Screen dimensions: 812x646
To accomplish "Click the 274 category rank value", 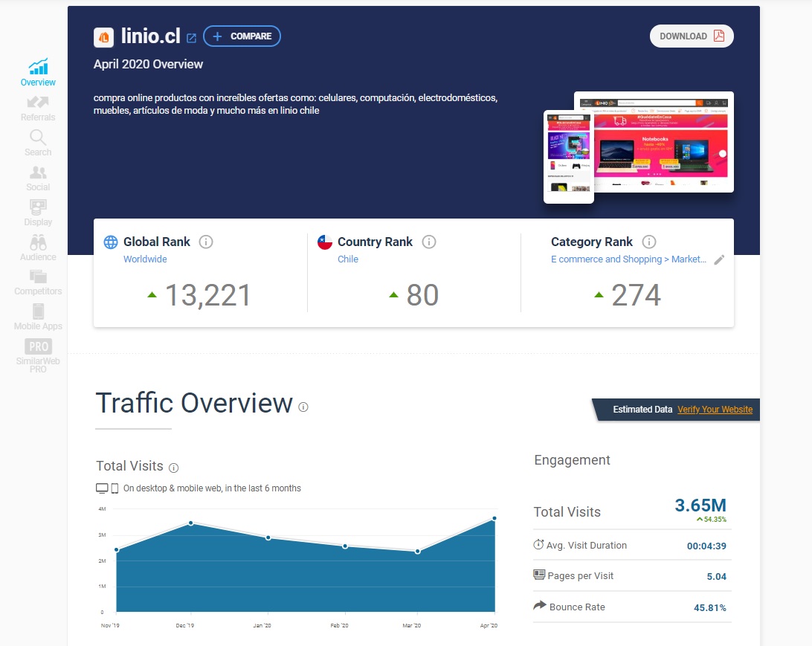I will coord(636,295).
